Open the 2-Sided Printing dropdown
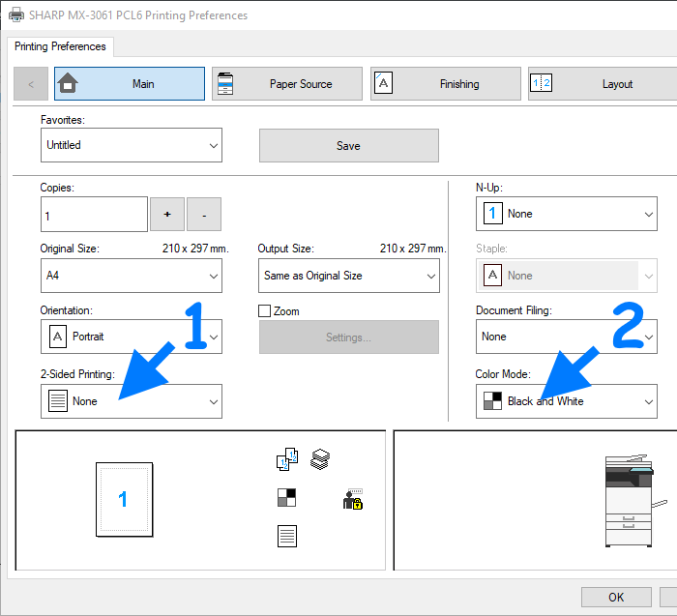 point(132,401)
